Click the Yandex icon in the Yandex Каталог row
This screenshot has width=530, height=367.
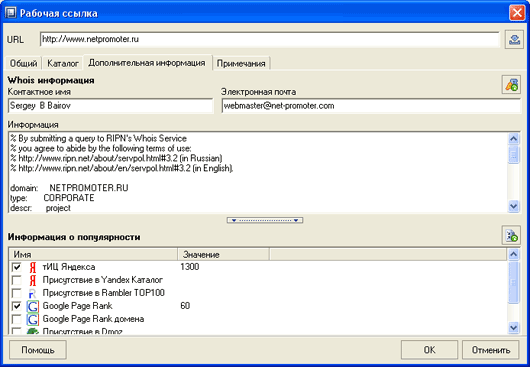[x=32, y=280]
